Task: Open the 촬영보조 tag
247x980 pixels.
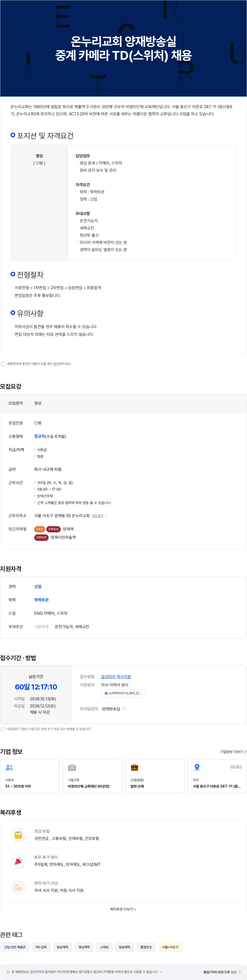Action: [146, 947]
